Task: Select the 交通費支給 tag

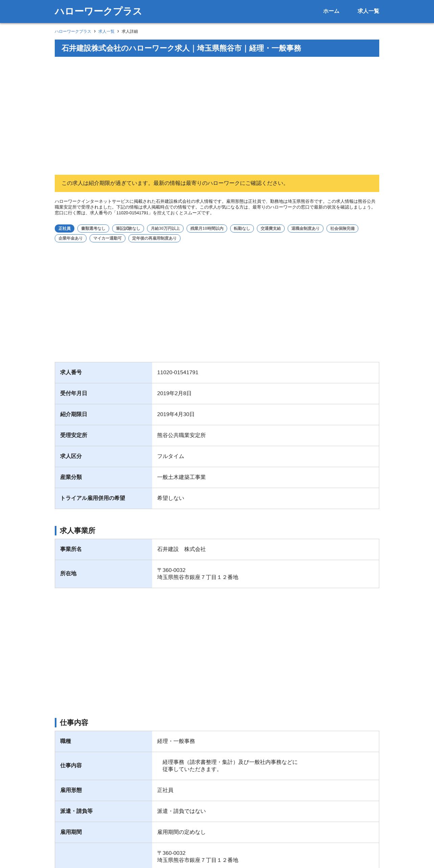Action: (271, 228)
